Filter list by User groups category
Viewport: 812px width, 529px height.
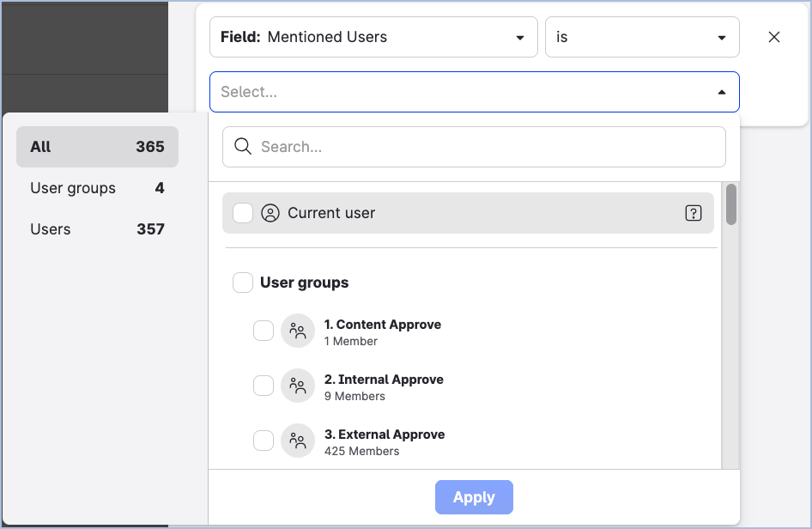pos(97,188)
